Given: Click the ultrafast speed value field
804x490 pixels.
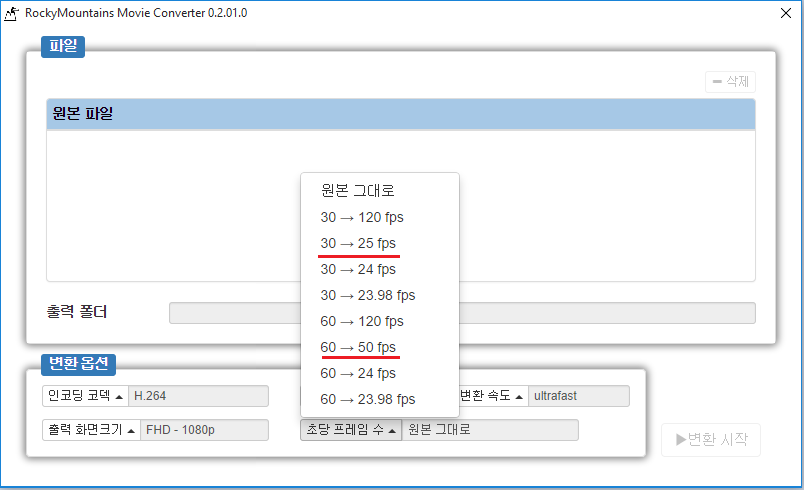Looking at the screenshot, I should [x=578, y=396].
